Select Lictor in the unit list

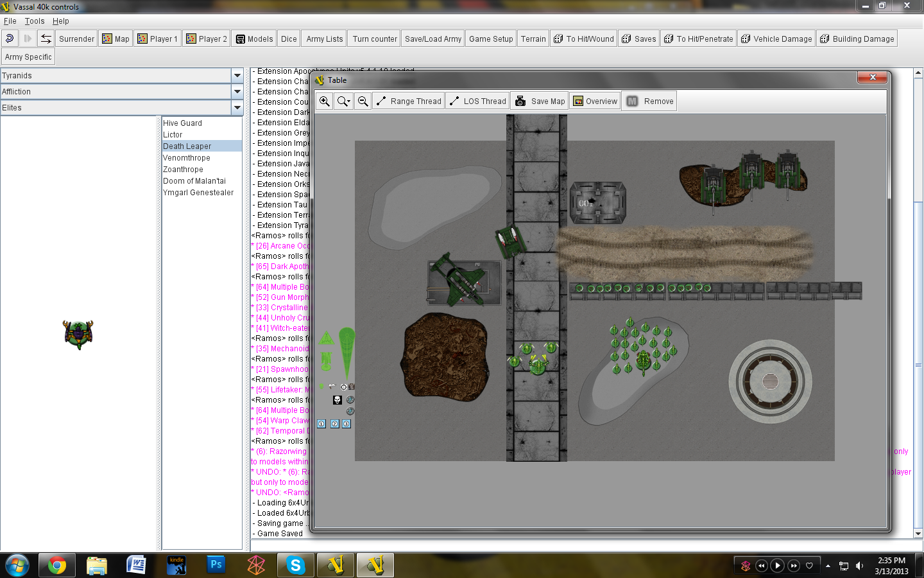pos(201,135)
